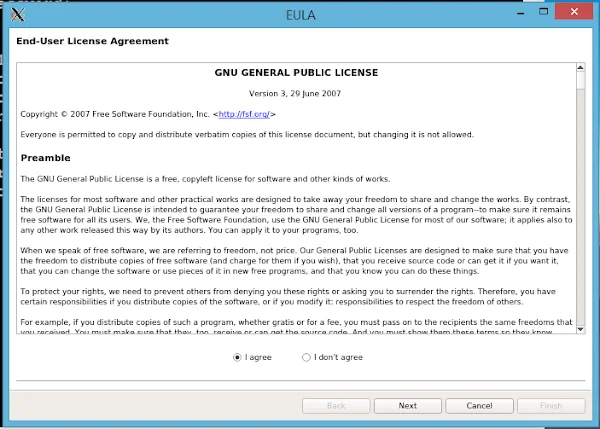Screen dimensions: 600x429
Task: Click the paragraph starting "The licenses for most software"
Action: coord(296,215)
